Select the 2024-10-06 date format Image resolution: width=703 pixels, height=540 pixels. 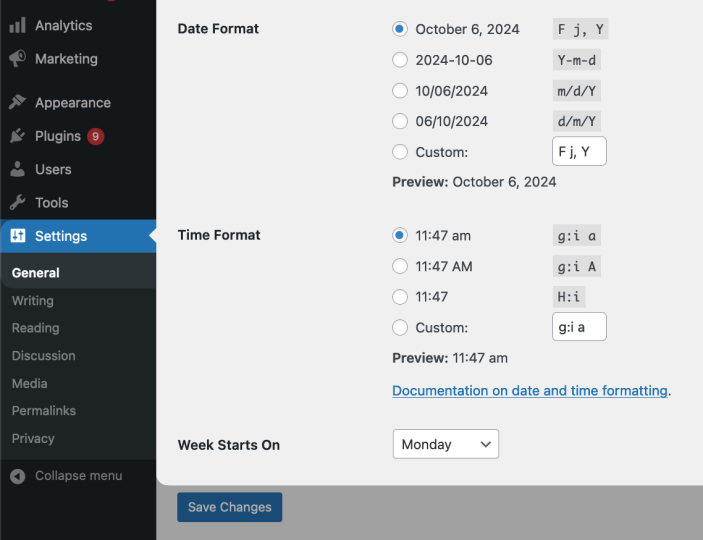pyautogui.click(x=400, y=60)
